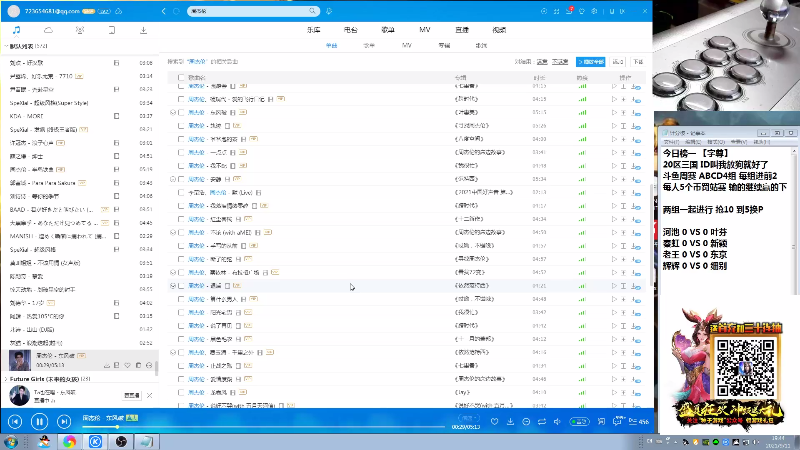Image resolution: width=800 pixels, height=450 pixels.
Task: Click download icon on the (Live) song row
Action: click(636, 192)
